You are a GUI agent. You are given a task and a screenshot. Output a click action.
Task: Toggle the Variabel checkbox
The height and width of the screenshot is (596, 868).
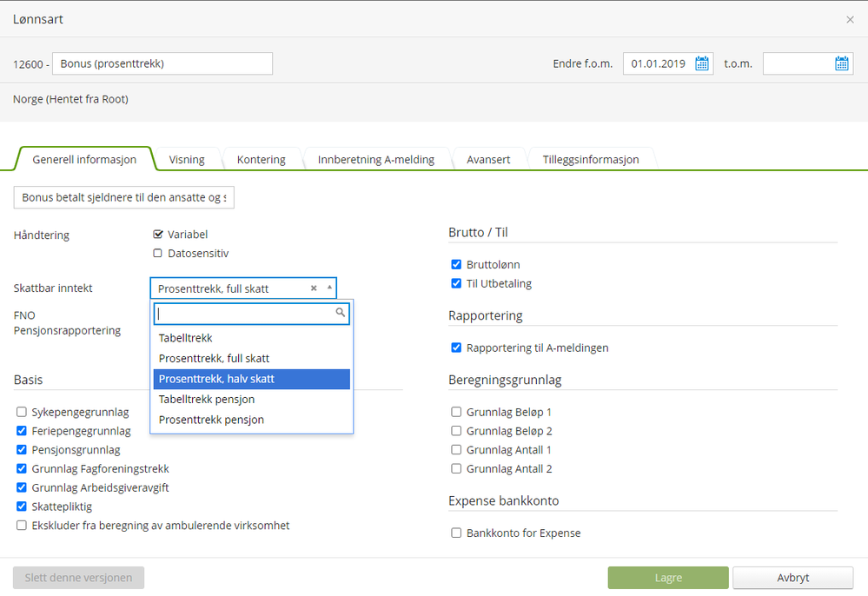(157, 235)
